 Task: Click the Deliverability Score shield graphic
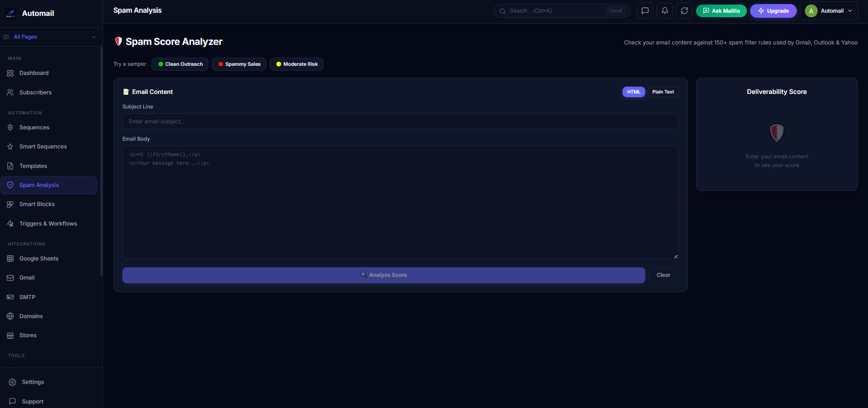[777, 133]
